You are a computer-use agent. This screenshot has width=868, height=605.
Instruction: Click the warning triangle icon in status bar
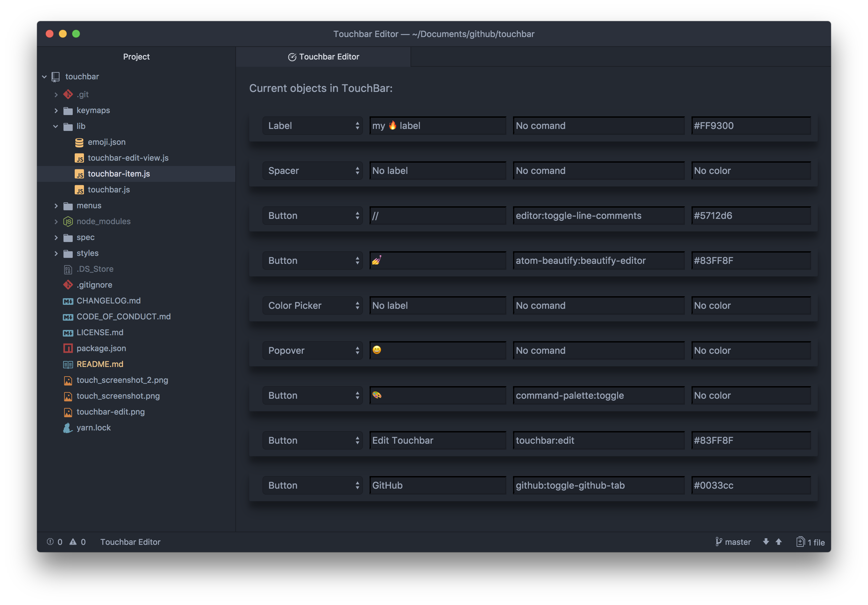coord(73,542)
